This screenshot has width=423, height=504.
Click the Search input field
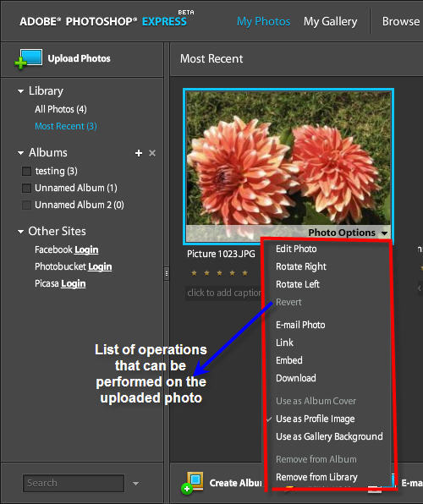pyautogui.click(x=74, y=483)
